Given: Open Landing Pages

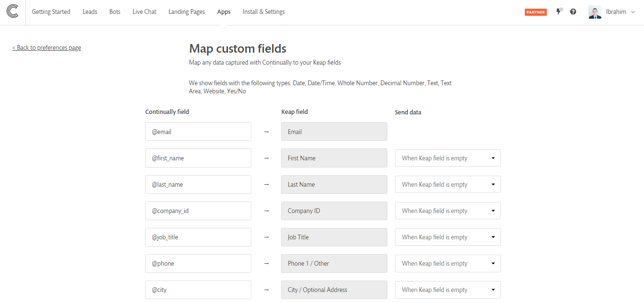Looking at the screenshot, I should [187, 11].
